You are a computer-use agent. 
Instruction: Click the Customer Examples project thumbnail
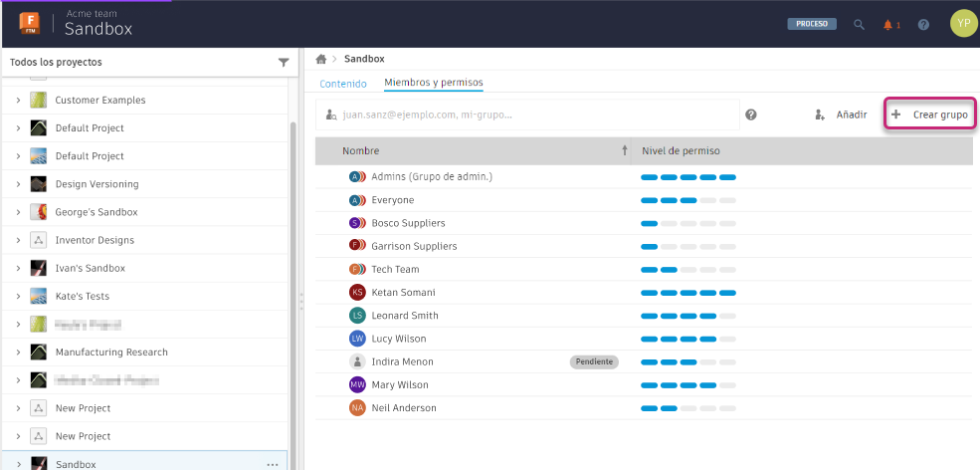coord(39,101)
